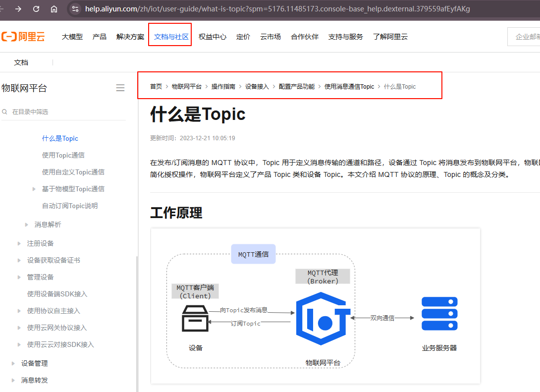Image resolution: width=540 pixels, height=392 pixels.
Task: Open the 定价 menu item
Action: (x=243, y=37)
